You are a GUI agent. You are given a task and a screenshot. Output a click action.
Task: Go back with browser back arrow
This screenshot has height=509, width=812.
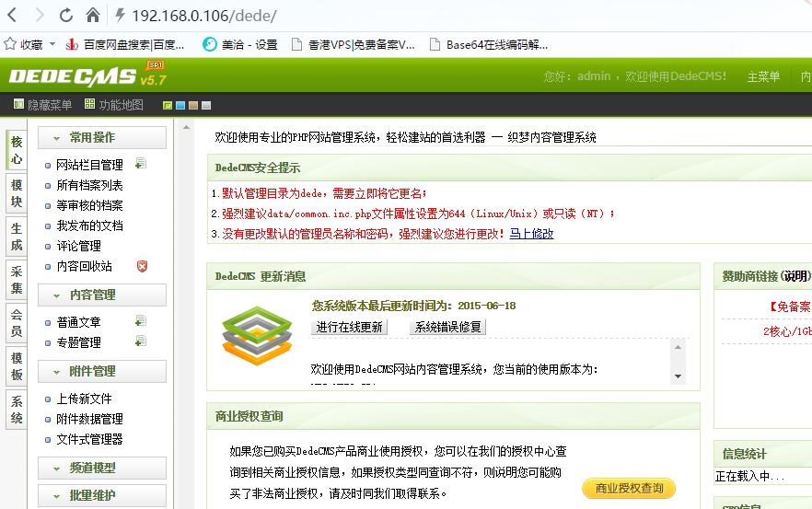click(13, 15)
